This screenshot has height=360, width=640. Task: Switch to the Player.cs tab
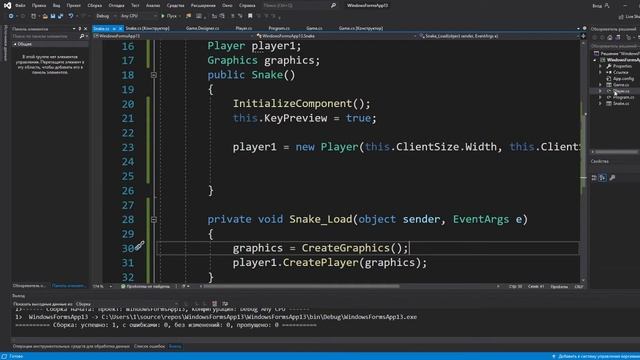tap(244, 28)
